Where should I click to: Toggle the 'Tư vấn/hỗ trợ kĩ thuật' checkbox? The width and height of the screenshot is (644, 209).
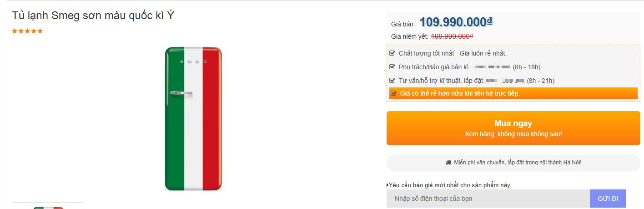tap(392, 81)
